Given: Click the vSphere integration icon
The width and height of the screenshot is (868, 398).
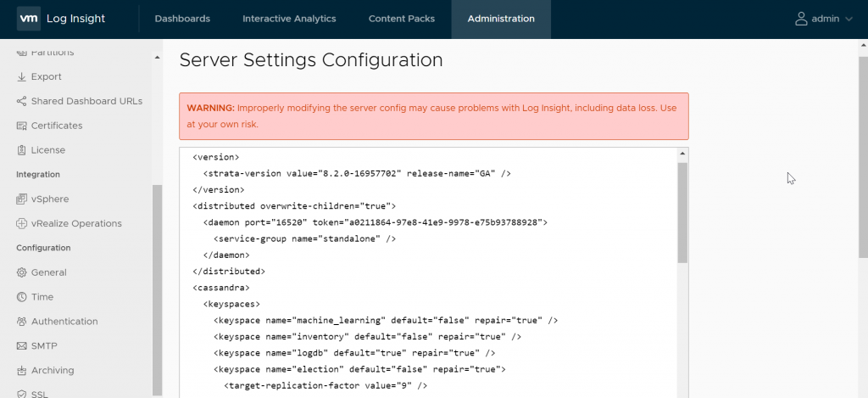Looking at the screenshot, I should 21,199.
